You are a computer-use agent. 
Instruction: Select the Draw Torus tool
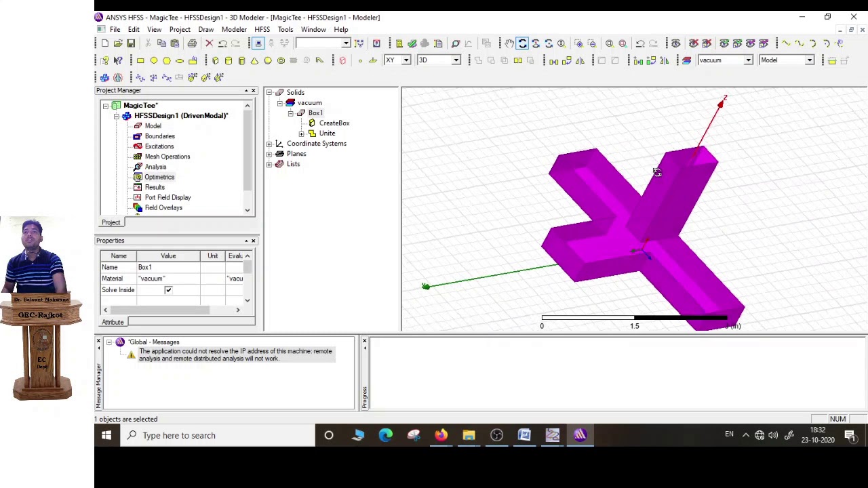(x=281, y=60)
